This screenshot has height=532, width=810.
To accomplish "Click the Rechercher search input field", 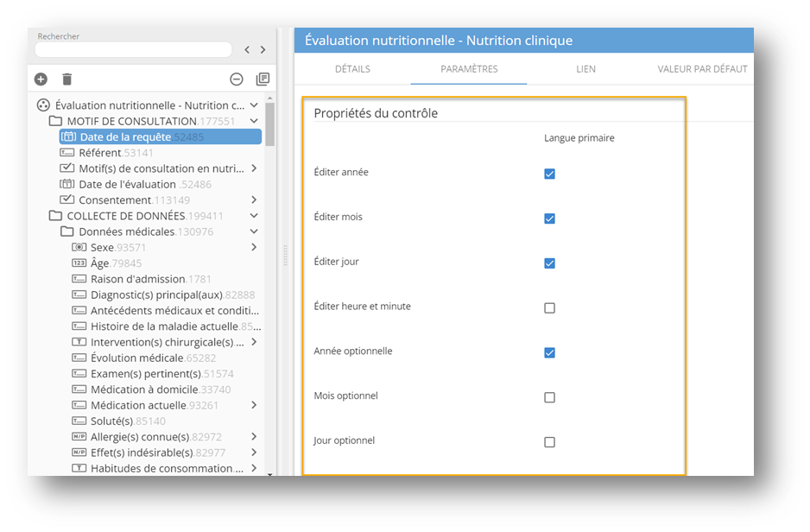I will coord(133,50).
